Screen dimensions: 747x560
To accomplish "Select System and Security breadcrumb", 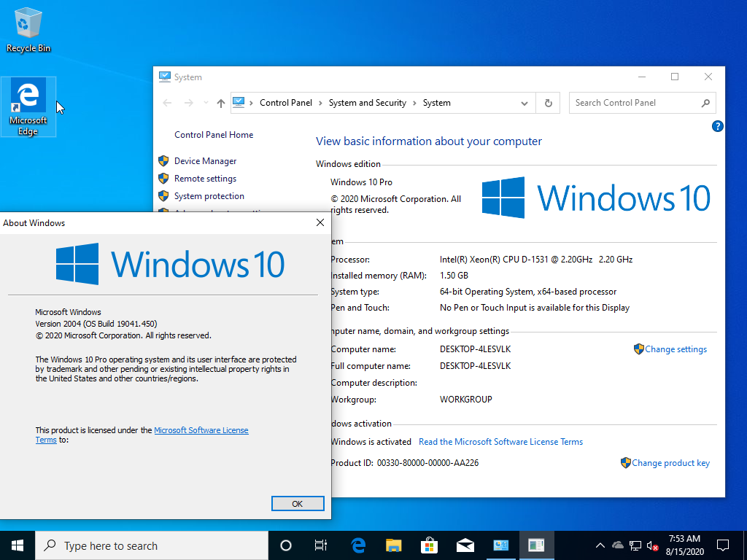I will (x=368, y=103).
